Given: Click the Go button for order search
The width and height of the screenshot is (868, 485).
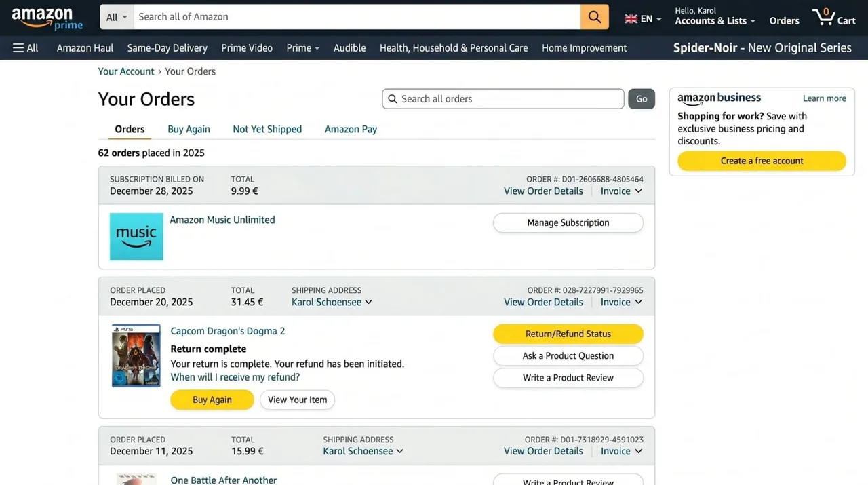Looking at the screenshot, I should 642,99.
